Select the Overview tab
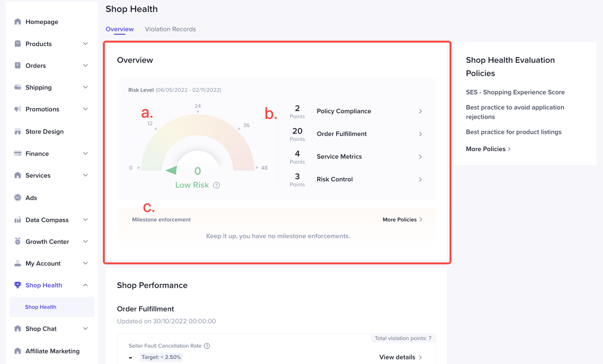 pyautogui.click(x=119, y=29)
